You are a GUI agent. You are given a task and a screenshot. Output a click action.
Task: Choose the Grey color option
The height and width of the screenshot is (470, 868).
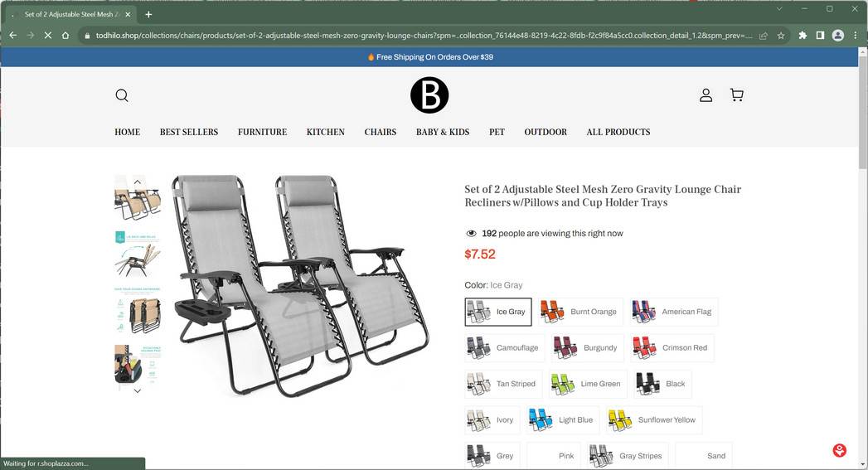(x=492, y=456)
